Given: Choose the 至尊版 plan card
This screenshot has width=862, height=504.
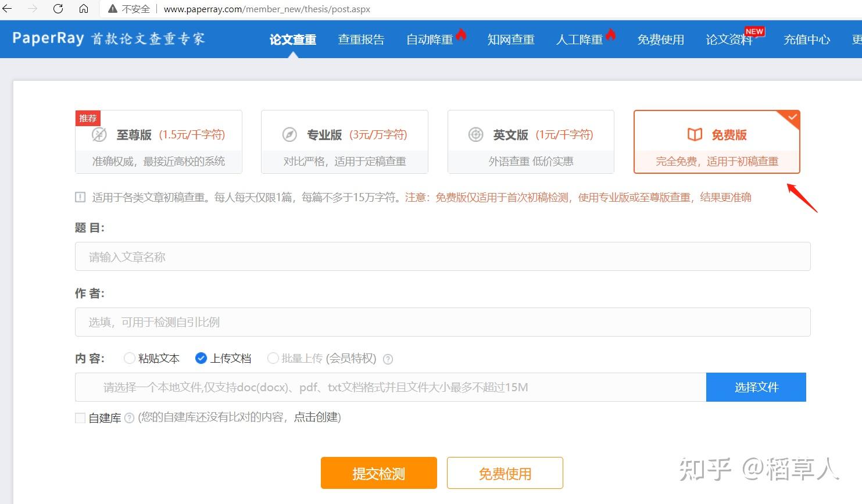Looking at the screenshot, I should tap(159, 142).
